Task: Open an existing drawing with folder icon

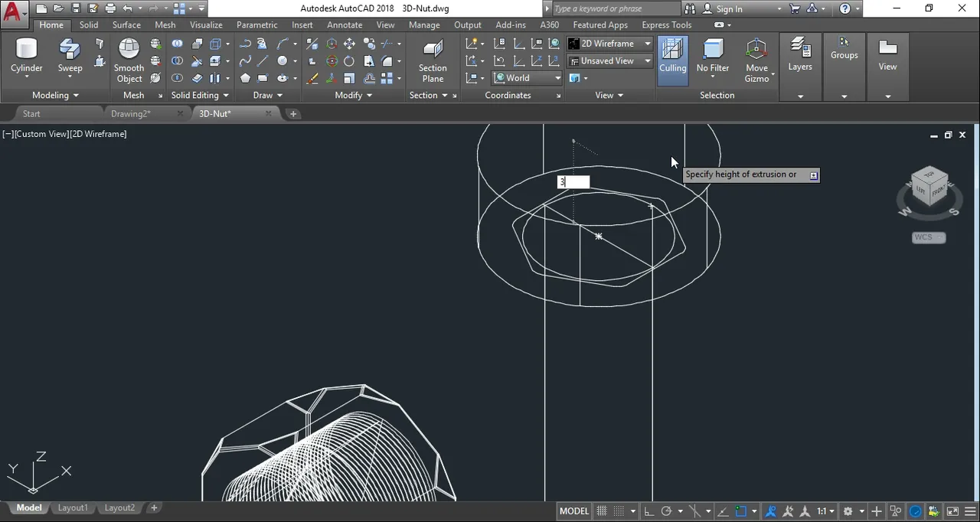Action: (x=59, y=8)
